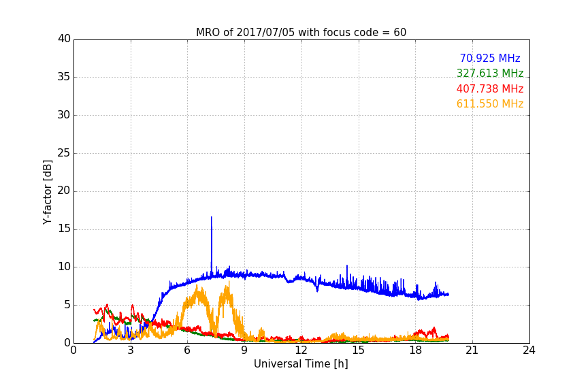Click the Universal Time [h] axis label
Viewport: 588px width, 392px height.
301,364
